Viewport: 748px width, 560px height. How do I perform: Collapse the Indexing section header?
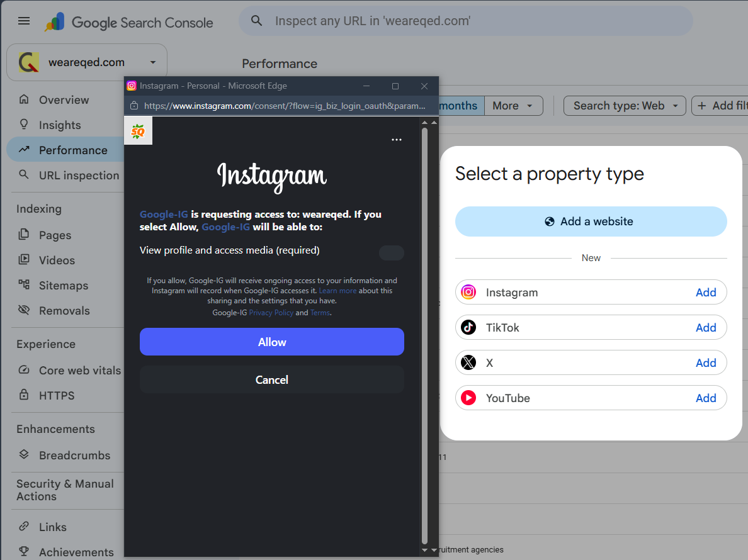coord(39,209)
